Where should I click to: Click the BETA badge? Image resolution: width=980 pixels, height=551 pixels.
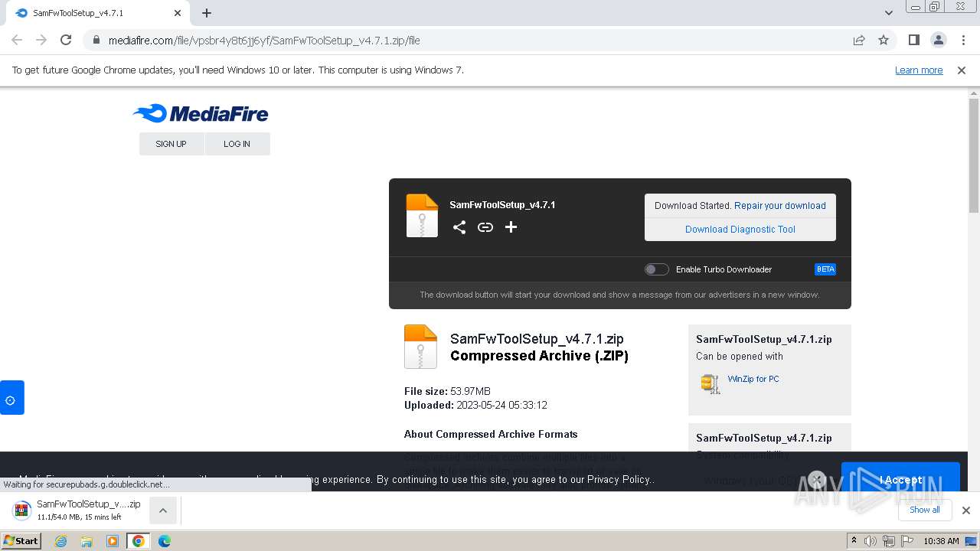tap(825, 269)
